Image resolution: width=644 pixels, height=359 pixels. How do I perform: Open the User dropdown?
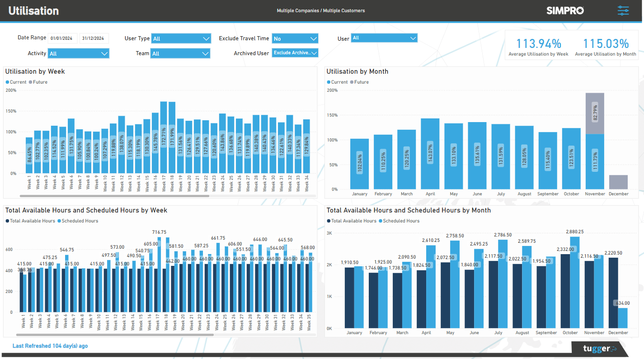[384, 38]
